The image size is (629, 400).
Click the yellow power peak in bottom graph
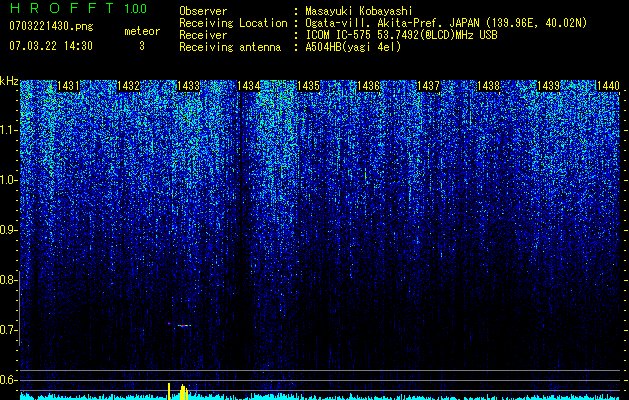(x=183, y=392)
